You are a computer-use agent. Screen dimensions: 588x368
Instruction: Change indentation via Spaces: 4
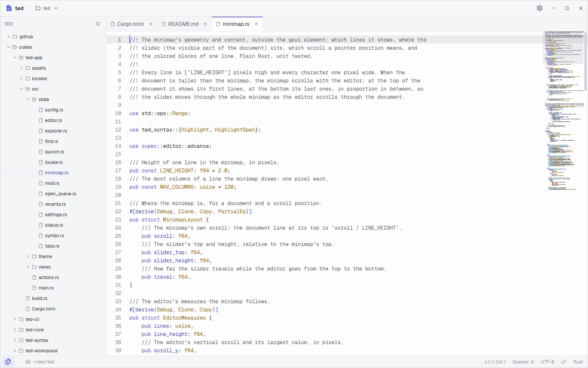[523, 362]
